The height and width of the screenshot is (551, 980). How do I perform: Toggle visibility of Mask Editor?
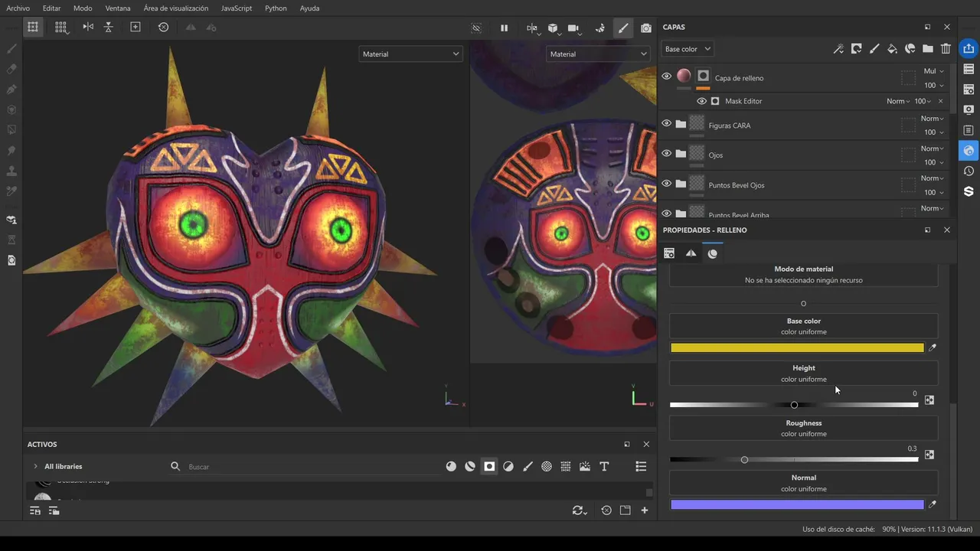click(701, 101)
